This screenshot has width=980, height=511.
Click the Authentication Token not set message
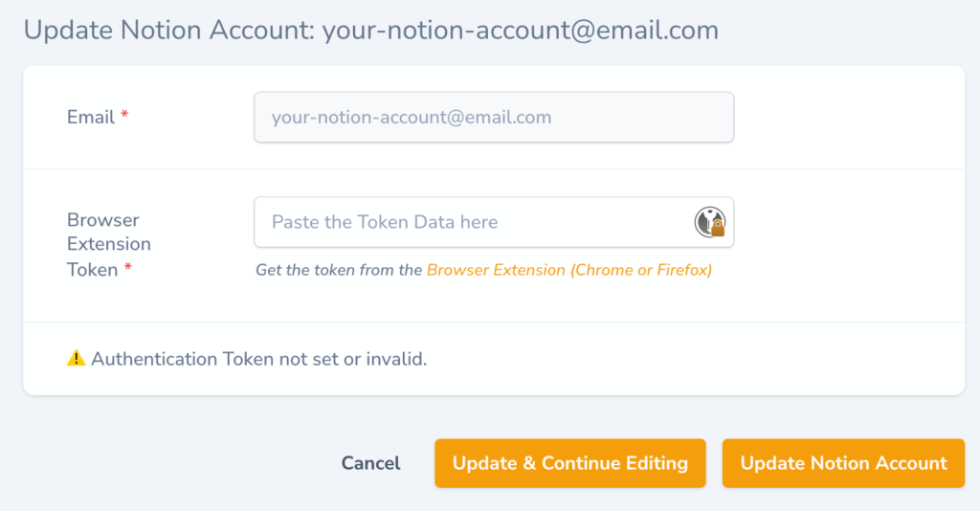coord(258,359)
